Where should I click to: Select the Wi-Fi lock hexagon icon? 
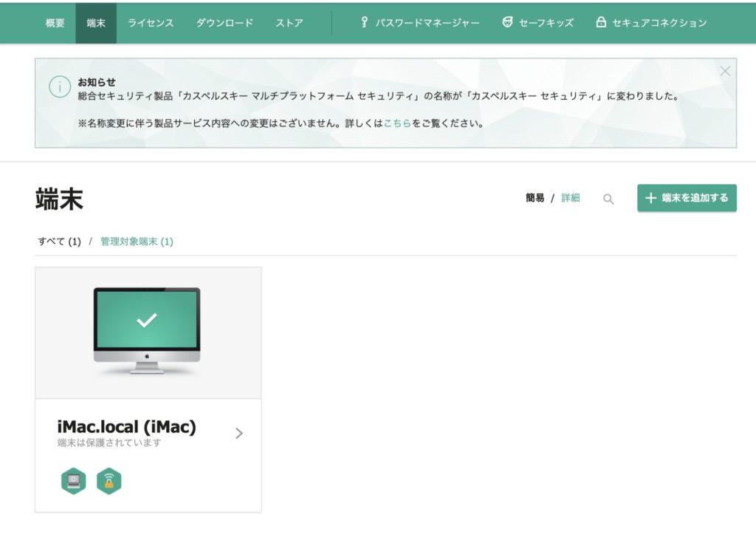pos(109,481)
